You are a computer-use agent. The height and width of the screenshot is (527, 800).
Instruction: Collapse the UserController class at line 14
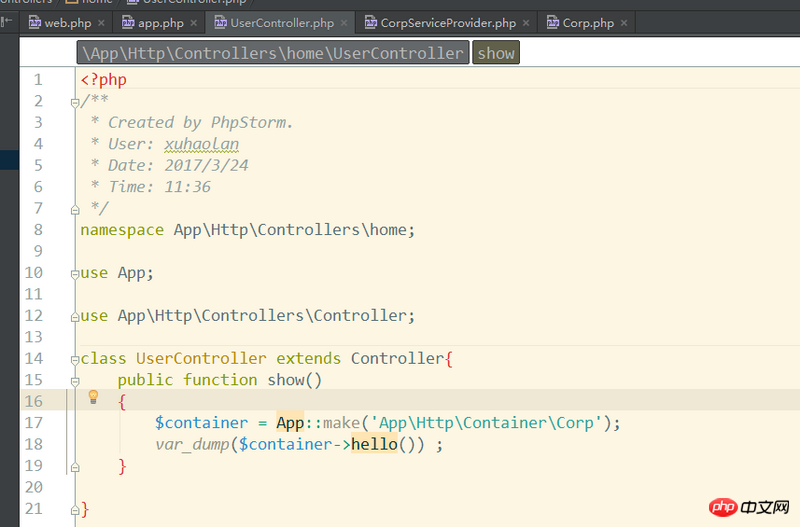pyautogui.click(x=75, y=358)
